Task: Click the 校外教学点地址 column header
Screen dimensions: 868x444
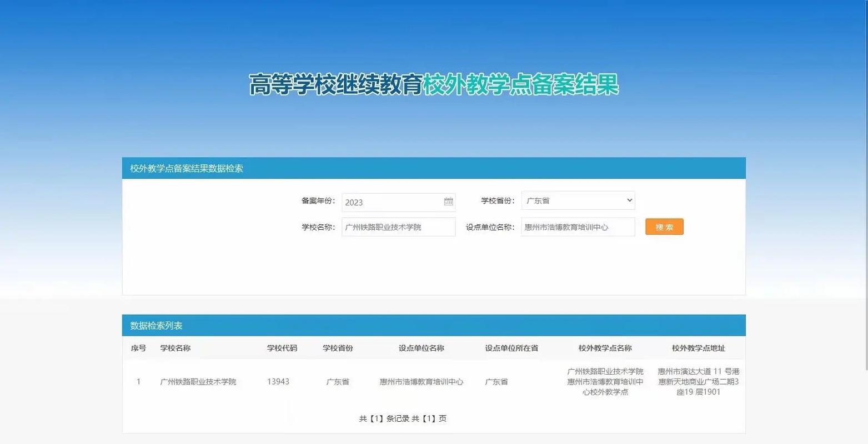Action: tap(699, 348)
